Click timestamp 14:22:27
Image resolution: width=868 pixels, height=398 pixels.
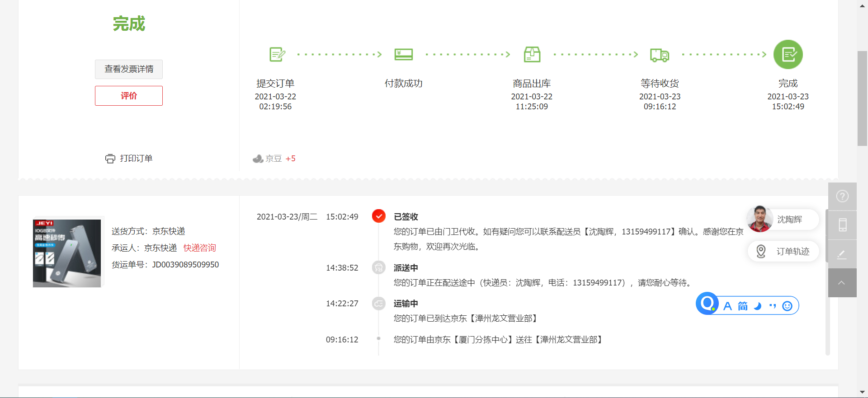tap(342, 304)
